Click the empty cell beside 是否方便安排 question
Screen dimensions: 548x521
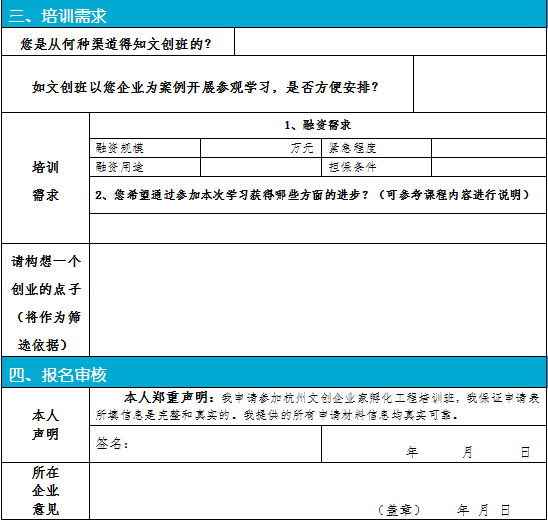[480, 84]
